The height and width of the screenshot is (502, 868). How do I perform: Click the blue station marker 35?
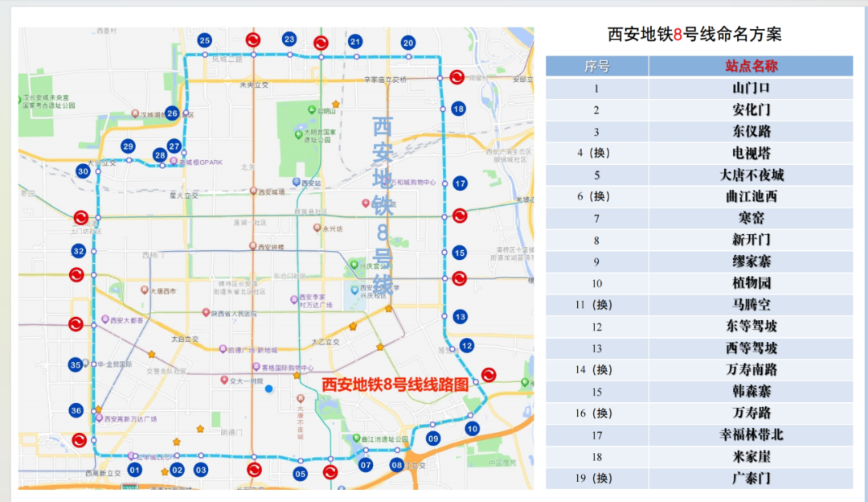click(76, 364)
